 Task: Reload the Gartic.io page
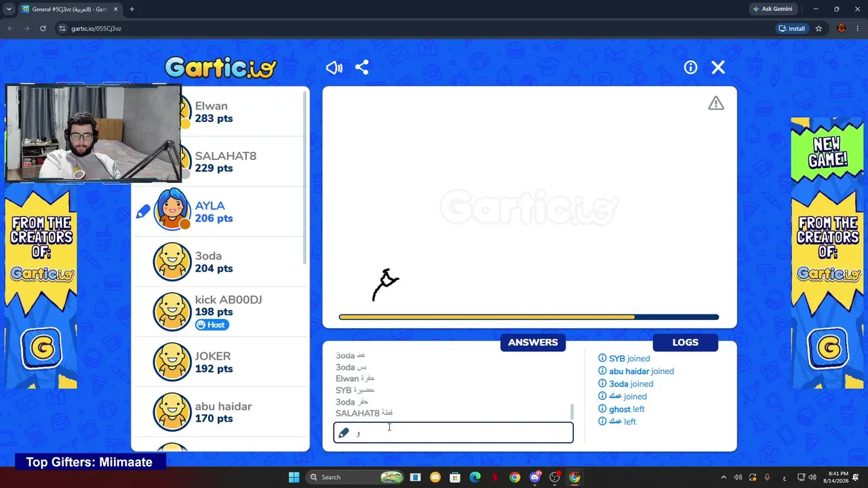tap(43, 28)
